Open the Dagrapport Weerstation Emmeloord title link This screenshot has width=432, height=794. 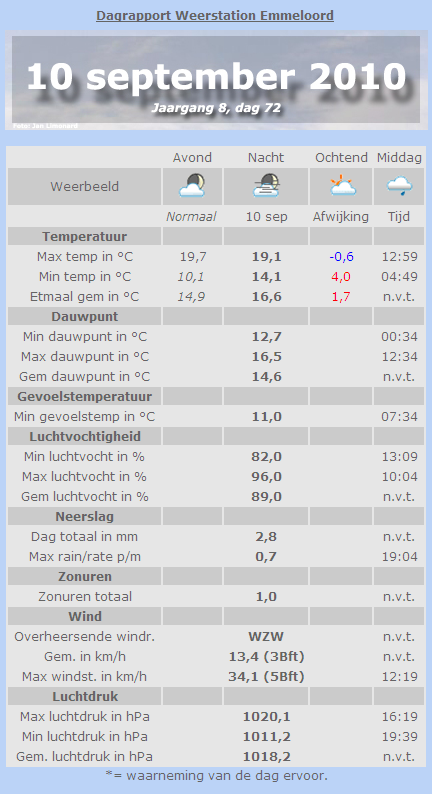click(x=215, y=16)
